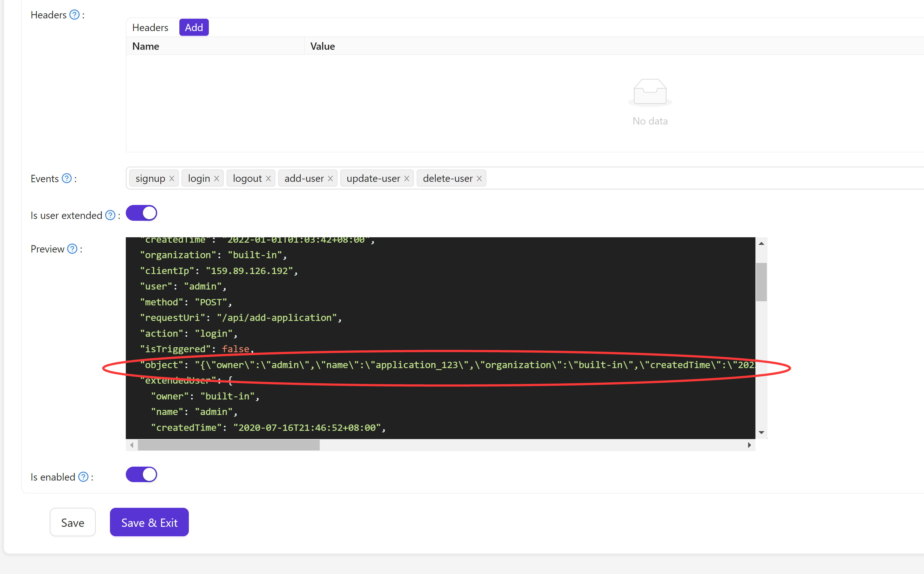The height and width of the screenshot is (574, 924).
Task: Click the help icon next to Headers
Action: [x=75, y=15]
